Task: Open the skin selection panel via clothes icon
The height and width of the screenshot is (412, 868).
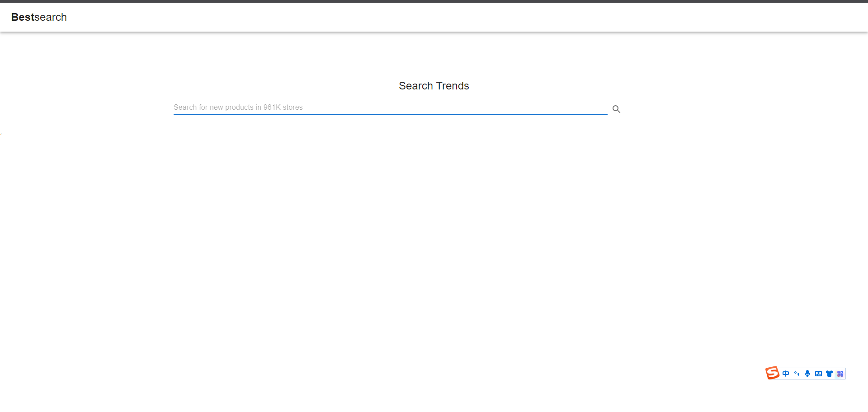Action: click(830, 374)
